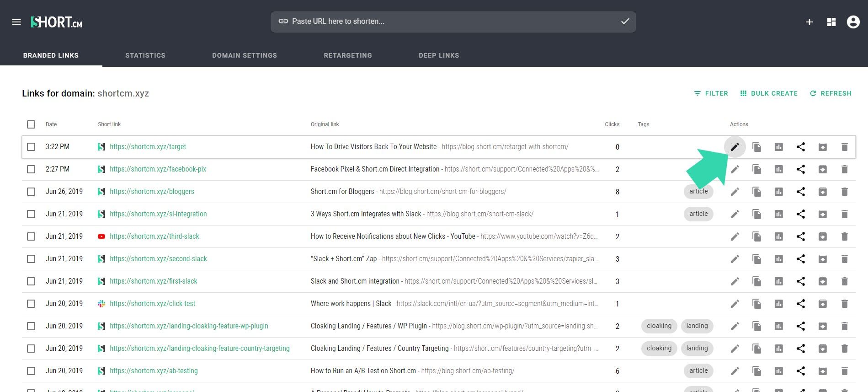Confirm URL with the checkmark icon
This screenshot has width=868, height=392.
tap(625, 21)
